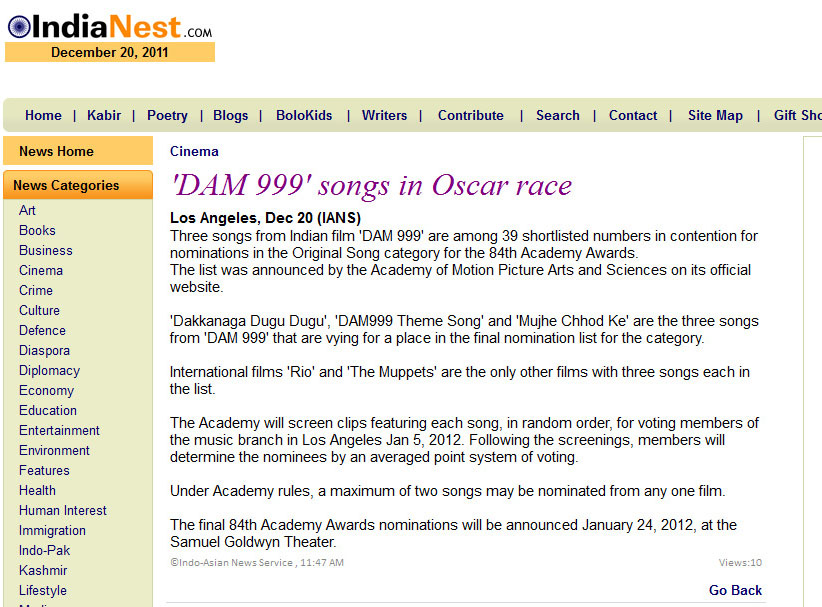Click the Cinema breadcrumb above the headline

coord(194,151)
